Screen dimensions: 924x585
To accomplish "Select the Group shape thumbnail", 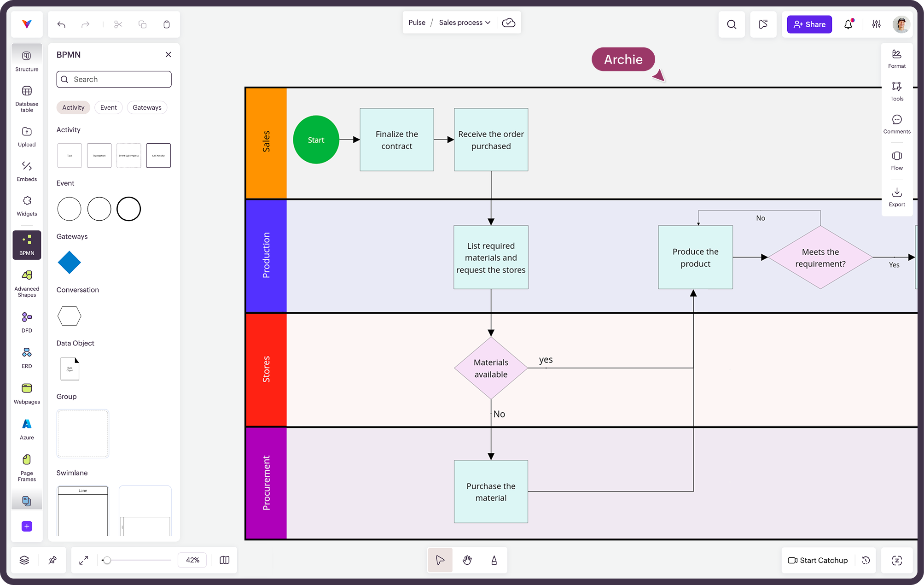I will (83, 434).
